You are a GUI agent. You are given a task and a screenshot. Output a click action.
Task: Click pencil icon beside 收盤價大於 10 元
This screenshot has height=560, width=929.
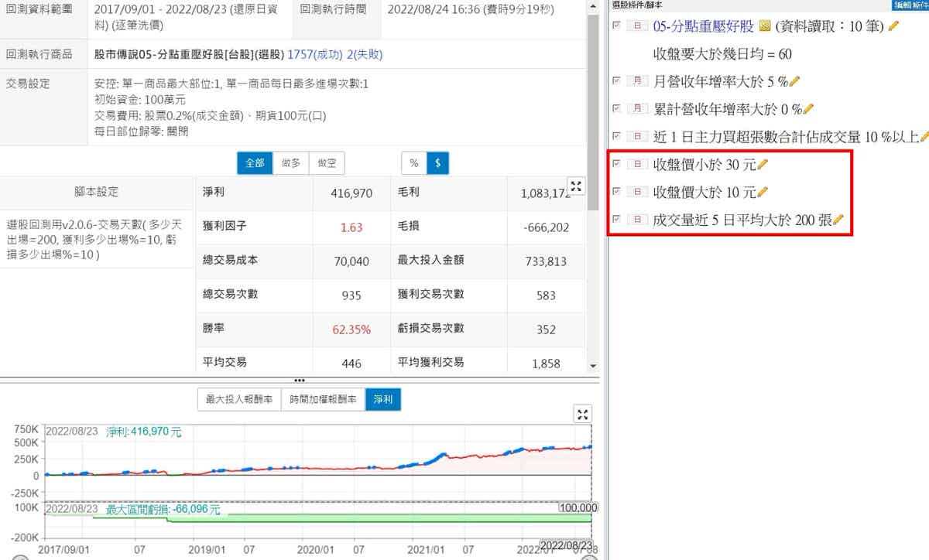coord(763,192)
